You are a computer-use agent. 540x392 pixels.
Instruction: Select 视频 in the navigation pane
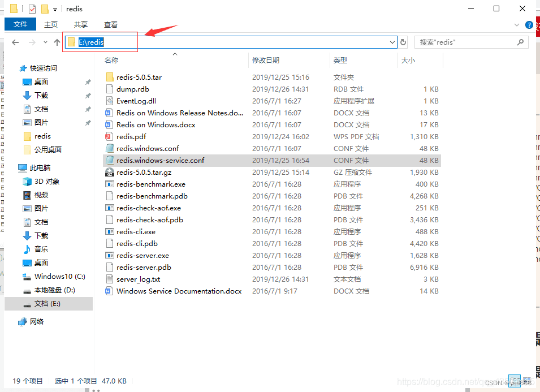coord(41,195)
